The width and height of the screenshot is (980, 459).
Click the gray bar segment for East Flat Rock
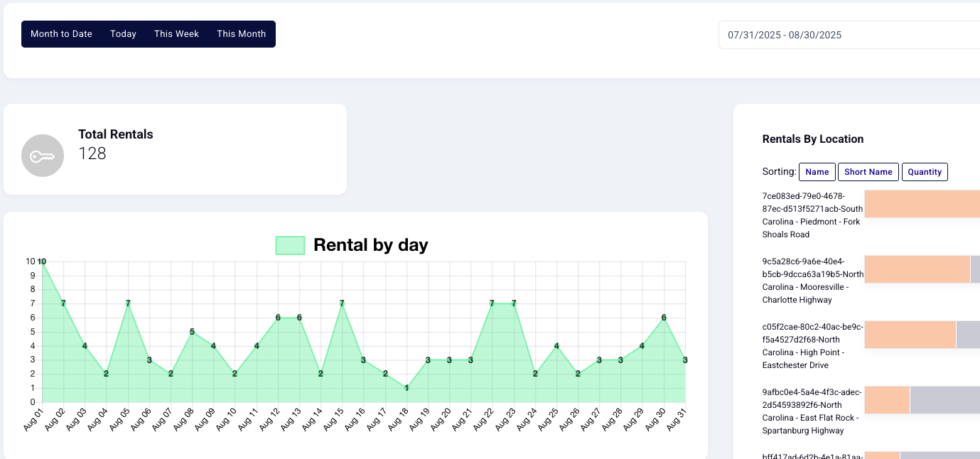pos(944,400)
